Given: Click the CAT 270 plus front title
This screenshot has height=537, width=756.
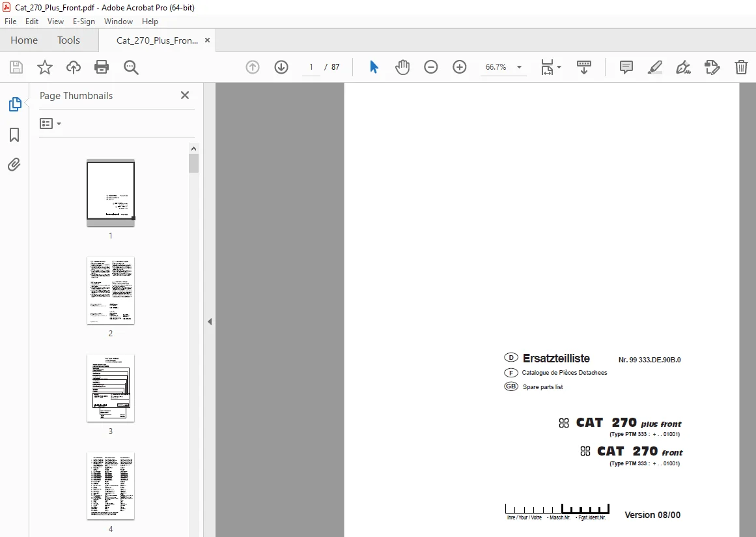Looking at the screenshot, I should coord(629,423).
